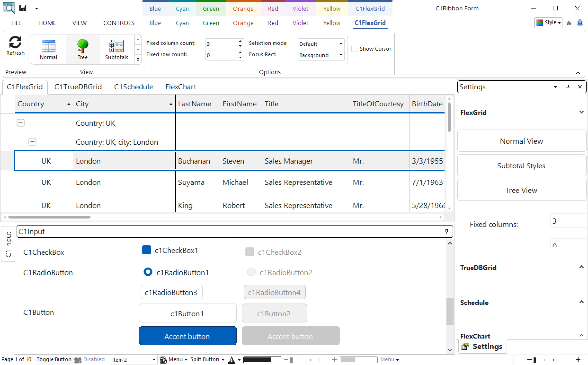Click the Menu icon in the status bar
This screenshot has width=588, height=365.
(x=163, y=360)
